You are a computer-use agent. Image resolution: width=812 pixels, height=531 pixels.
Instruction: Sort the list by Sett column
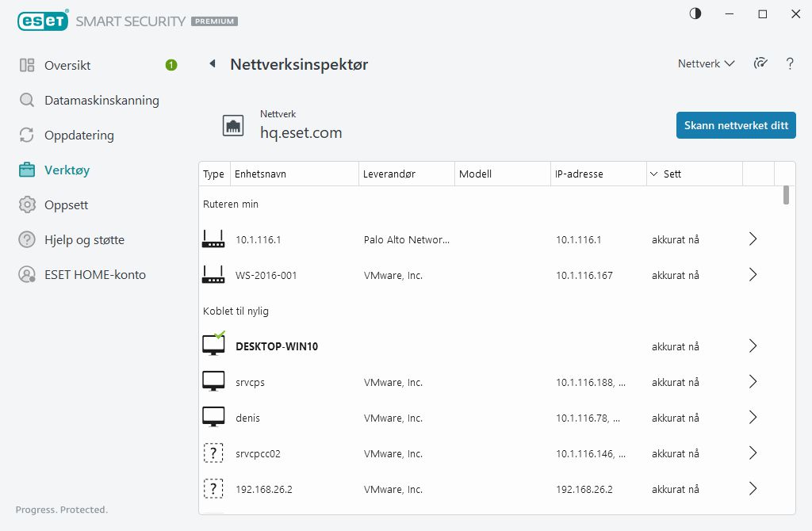pos(672,174)
